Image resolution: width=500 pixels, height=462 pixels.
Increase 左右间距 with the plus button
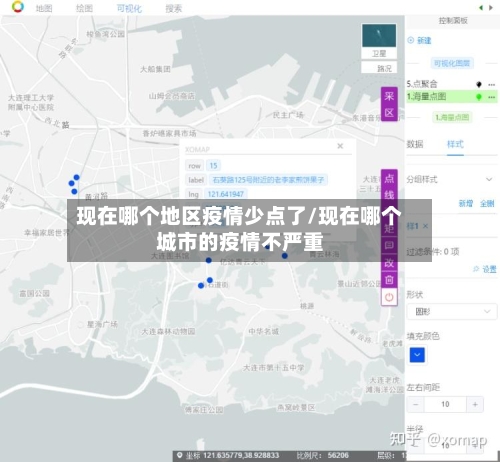[x=475, y=404]
